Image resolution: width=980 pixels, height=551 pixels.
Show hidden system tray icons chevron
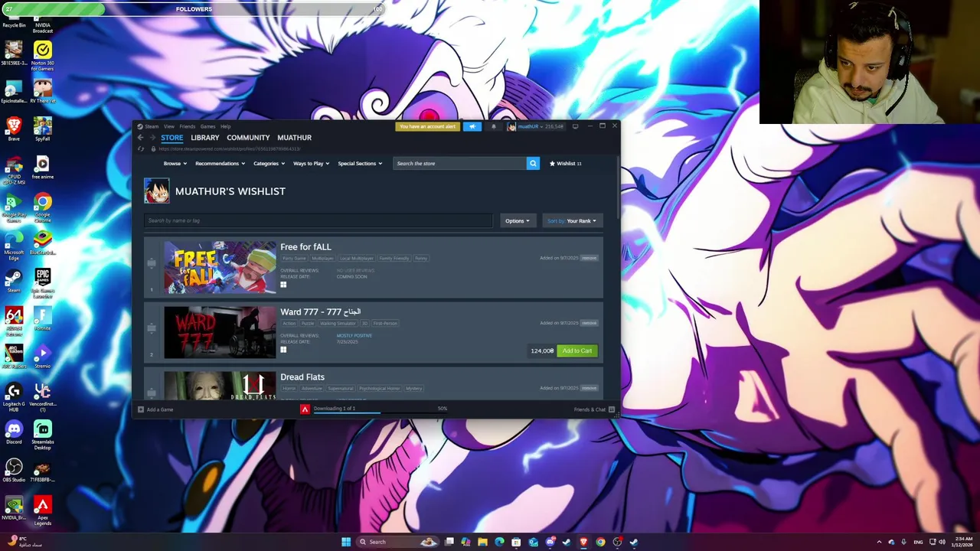(x=879, y=542)
